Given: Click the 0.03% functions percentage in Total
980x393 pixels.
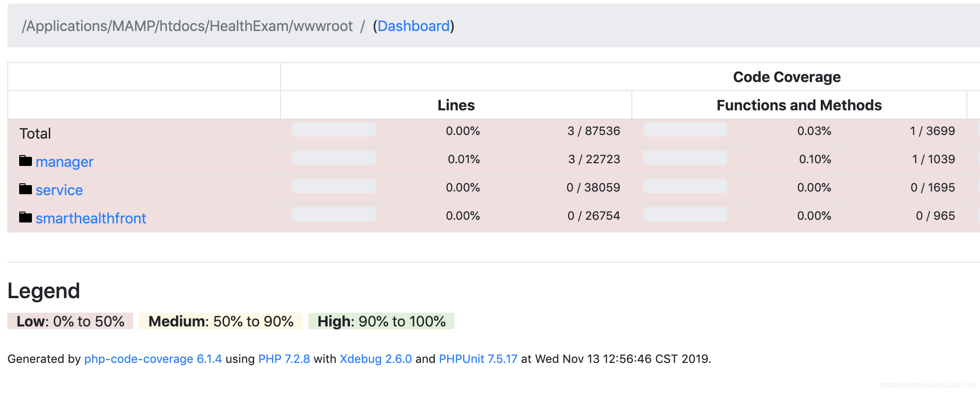Looking at the screenshot, I should pos(814,131).
